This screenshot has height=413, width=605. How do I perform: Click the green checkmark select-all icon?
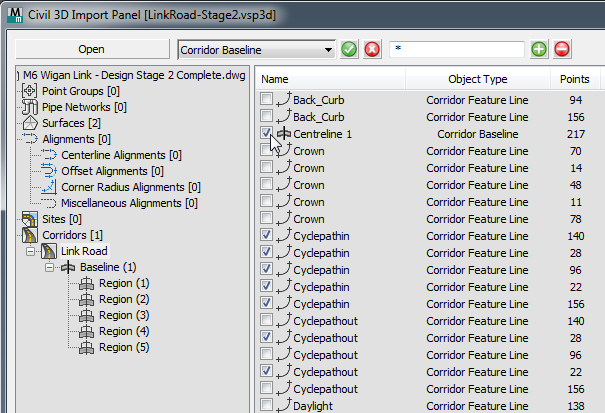[x=349, y=49]
